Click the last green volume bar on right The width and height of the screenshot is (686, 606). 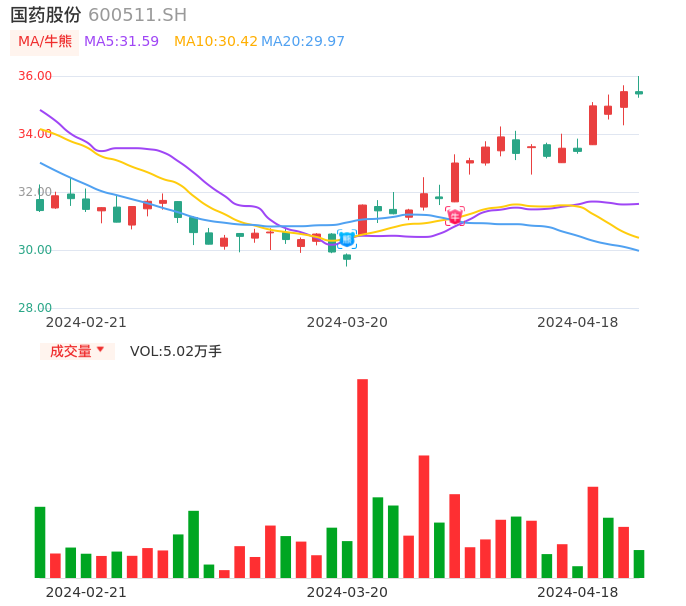click(639, 564)
